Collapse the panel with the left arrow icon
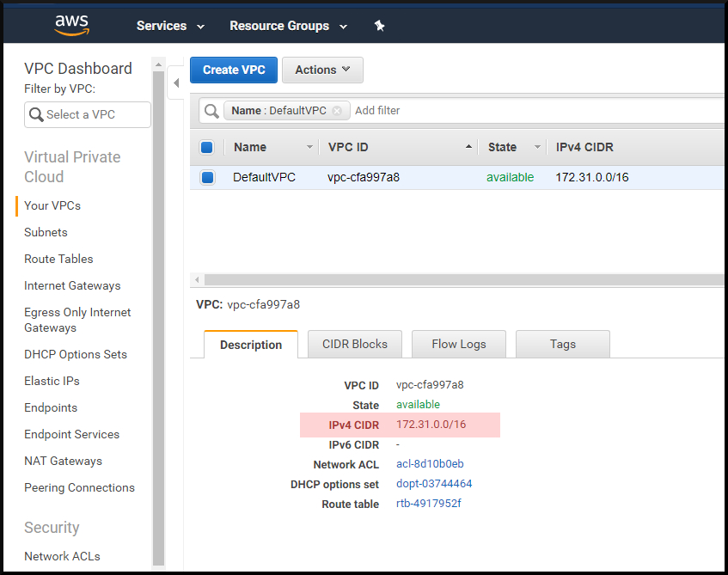Image resolution: width=728 pixels, height=575 pixels. coord(176,83)
